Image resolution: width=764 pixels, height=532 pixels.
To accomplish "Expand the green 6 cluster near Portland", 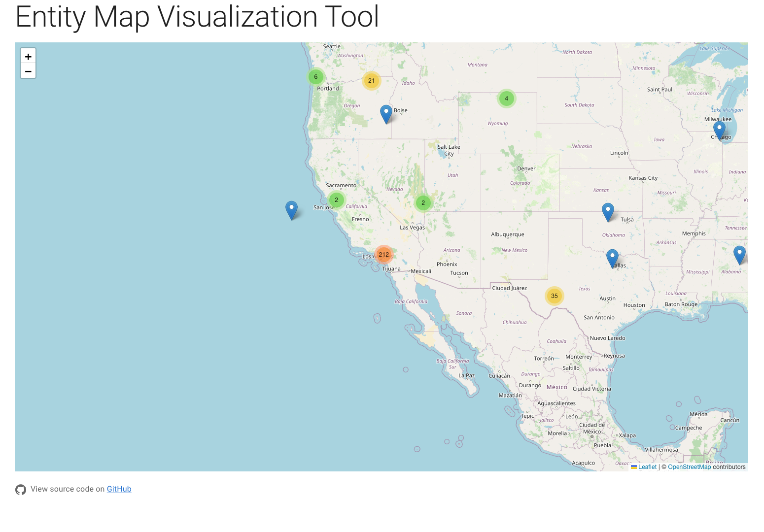I will [x=315, y=77].
